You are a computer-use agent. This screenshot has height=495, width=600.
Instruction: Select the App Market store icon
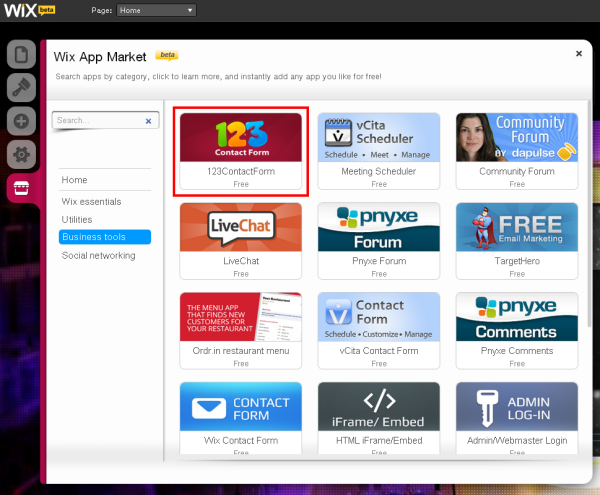[x=21, y=188]
